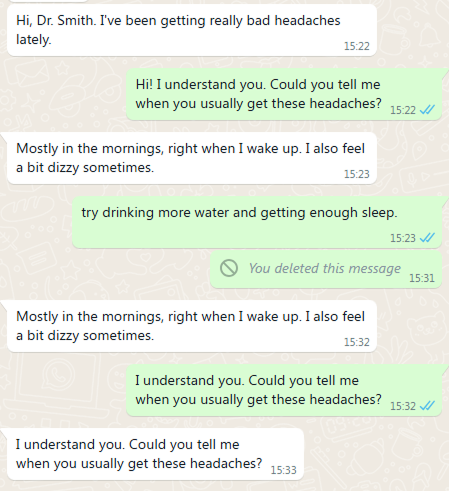The height and width of the screenshot is (491, 449).
Task: Select the repeated 'Mostly in the mornings' 15:32 message
Action: [x=192, y=326]
